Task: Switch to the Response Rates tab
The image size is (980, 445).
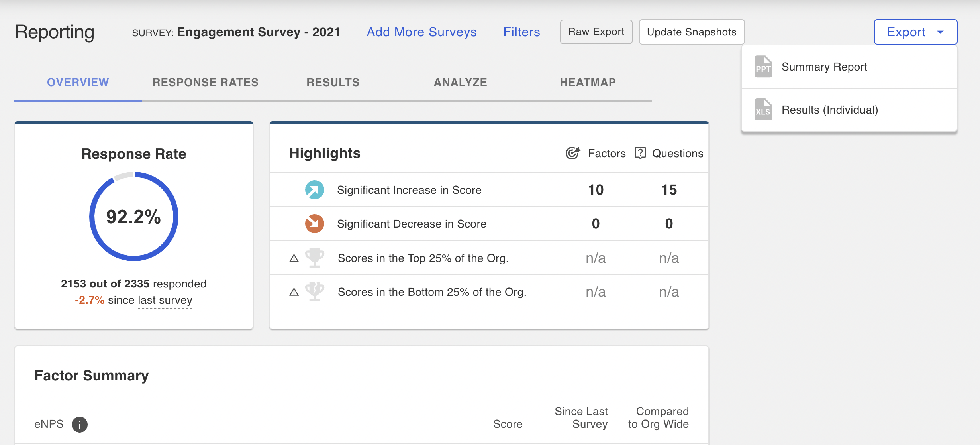Action: 206,82
